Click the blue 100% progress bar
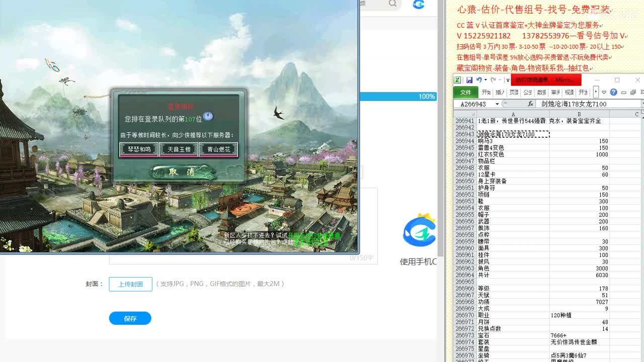This screenshot has height=362, width=644. click(398, 97)
